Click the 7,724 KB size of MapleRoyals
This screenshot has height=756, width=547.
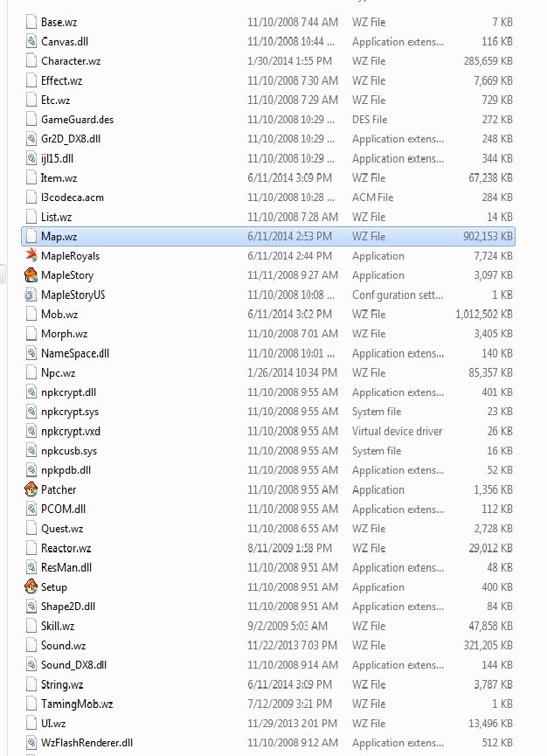(x=493, y=256)
